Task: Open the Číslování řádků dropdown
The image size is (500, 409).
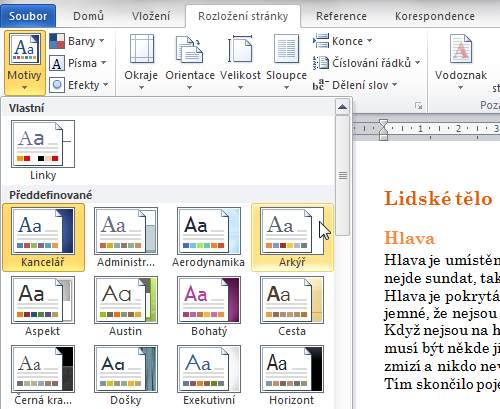Action: [x=366, y=63]
